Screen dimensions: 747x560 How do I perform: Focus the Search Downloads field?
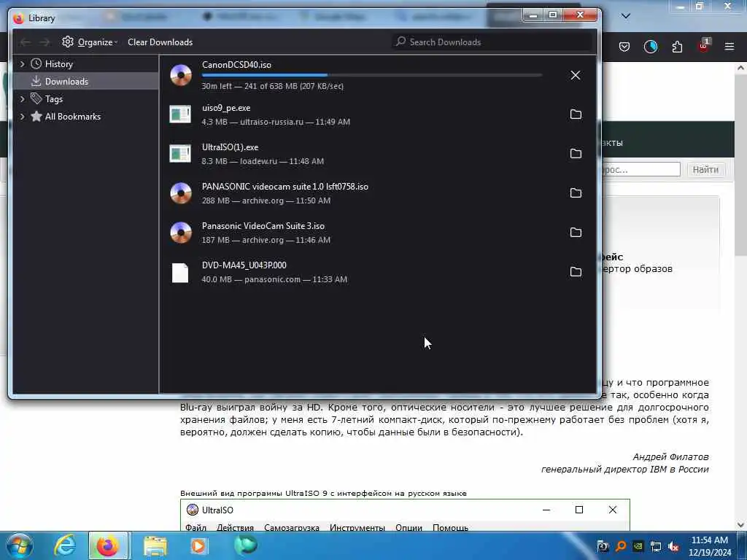coord(492,42)
